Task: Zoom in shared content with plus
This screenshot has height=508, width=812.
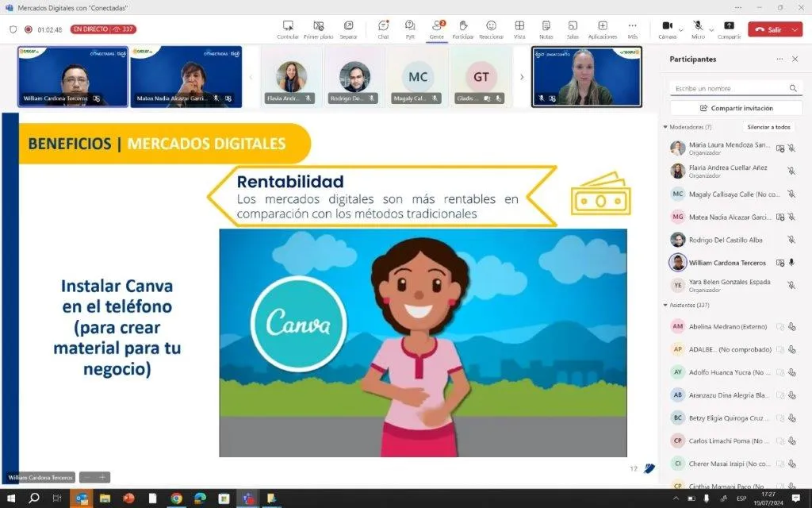Action: [x=102, y=478]
